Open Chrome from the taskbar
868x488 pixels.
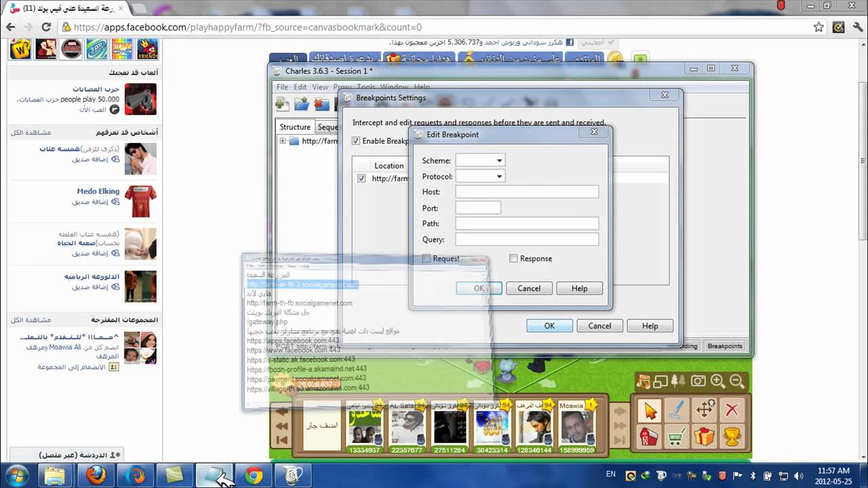pyautogui.click(x=254, y=476)
